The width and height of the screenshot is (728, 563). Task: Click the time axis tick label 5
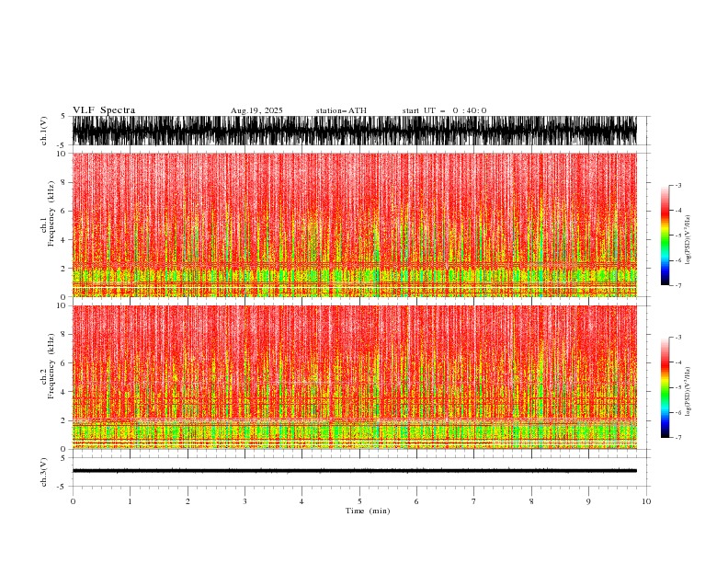tap(359, 501)
